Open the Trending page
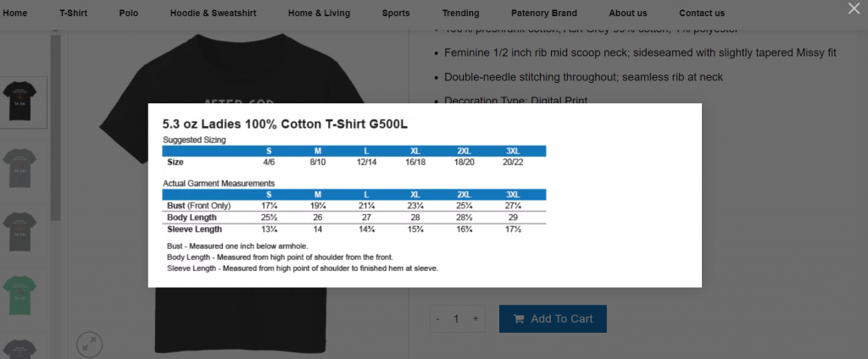This screenshot has width=868, height=359. click(x=460, y=14)
